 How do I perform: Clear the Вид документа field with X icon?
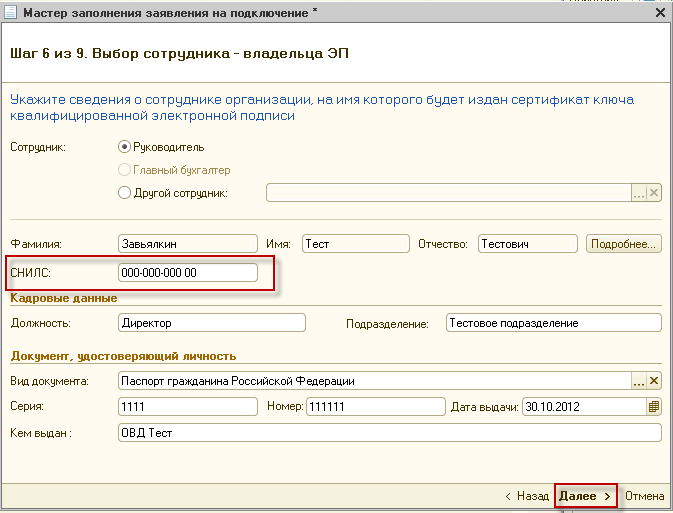654,381
